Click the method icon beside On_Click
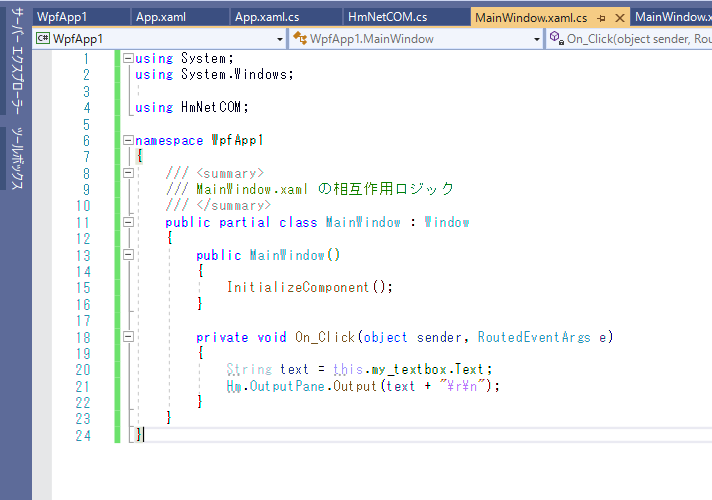712x500 pixels. tap(555, 39)
